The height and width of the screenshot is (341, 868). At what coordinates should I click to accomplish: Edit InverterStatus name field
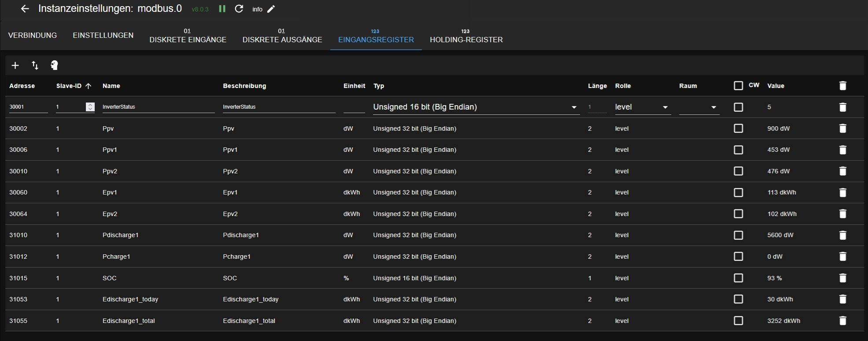pos(159,107)
